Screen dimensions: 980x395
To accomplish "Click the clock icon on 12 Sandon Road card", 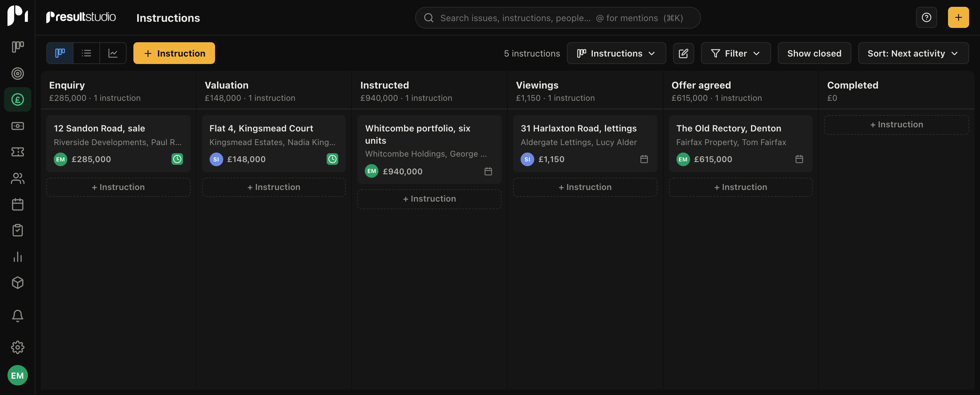I will coord(177,159).
